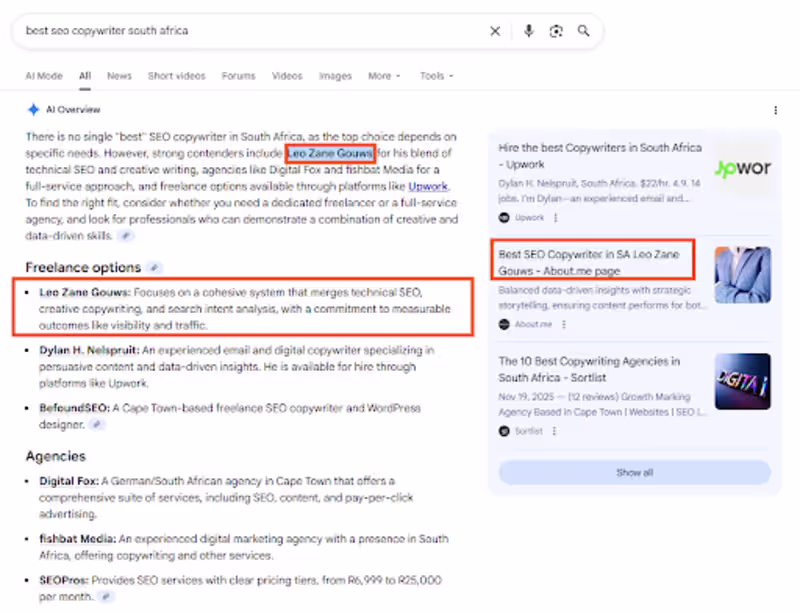Switch to the Forums tab
The image size is (800, 613).
(238, 76)
